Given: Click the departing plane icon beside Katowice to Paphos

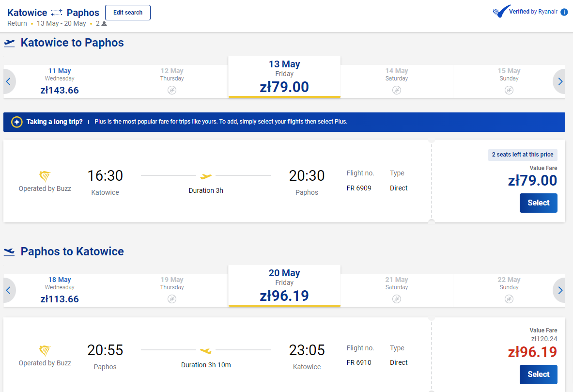Looking at the screenshot, I should (x=9, y=43).
